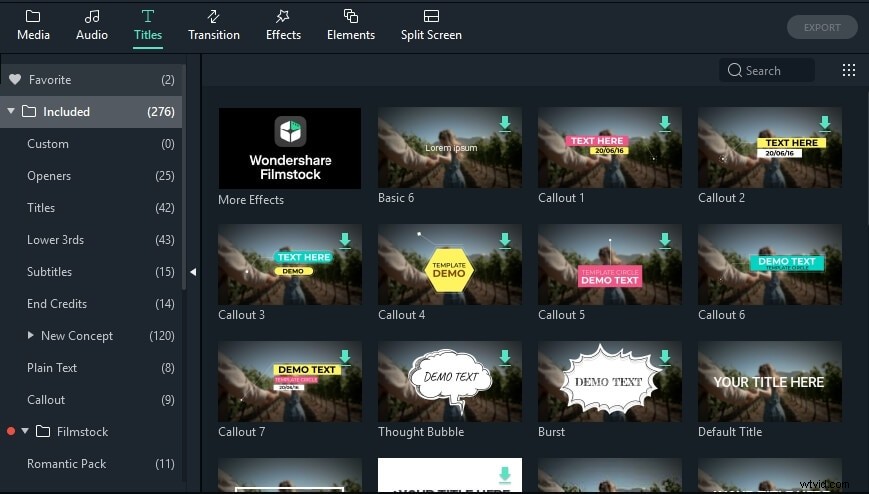Open the Elements tab label
Screen dimensions: 869x494
pos(351,35)
